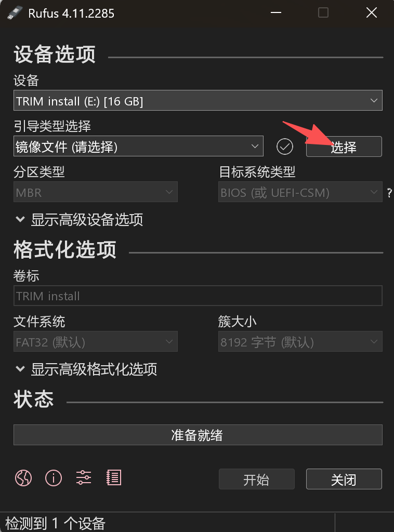Click the 卷标 TRIM install text field
Screen dimensions: 394x532
(x=198, y=296)
